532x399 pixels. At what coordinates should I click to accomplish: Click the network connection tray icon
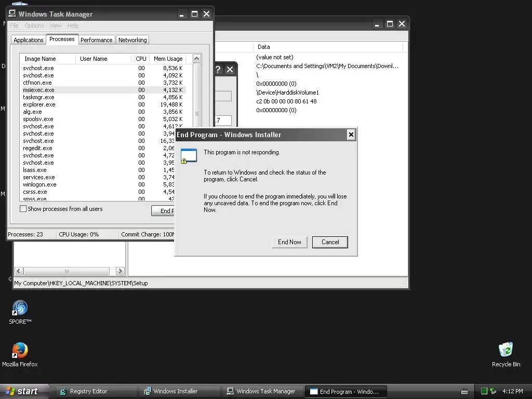(493, 391)
